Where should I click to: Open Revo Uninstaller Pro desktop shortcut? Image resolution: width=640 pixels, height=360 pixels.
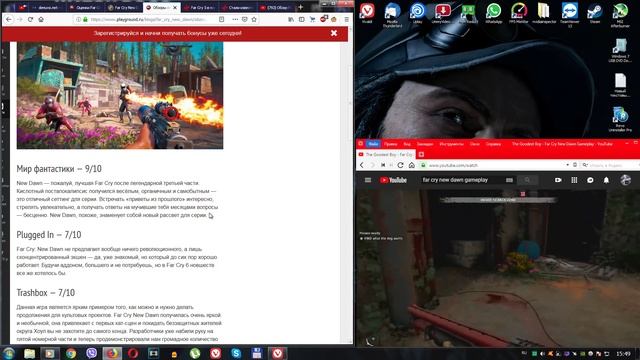click(620, 119)
